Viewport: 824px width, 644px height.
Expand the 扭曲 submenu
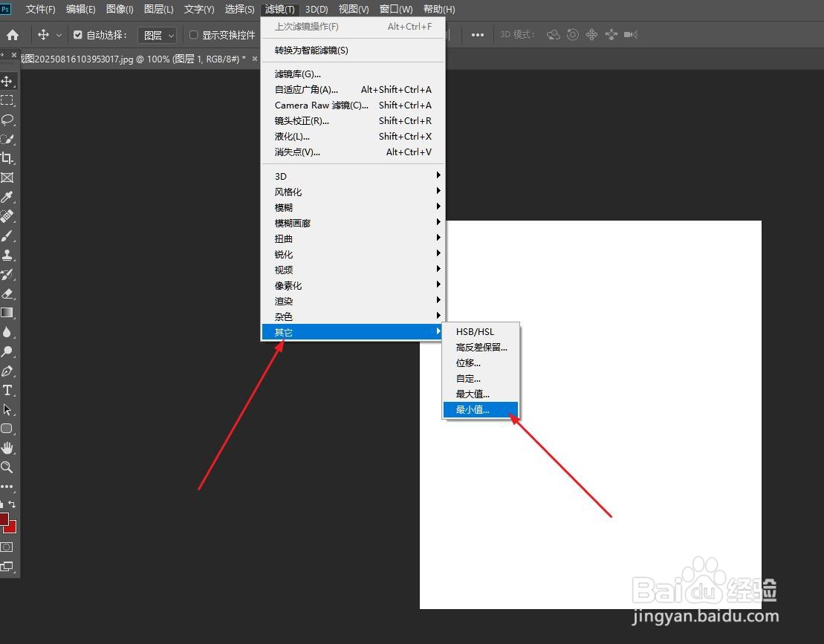353,238
